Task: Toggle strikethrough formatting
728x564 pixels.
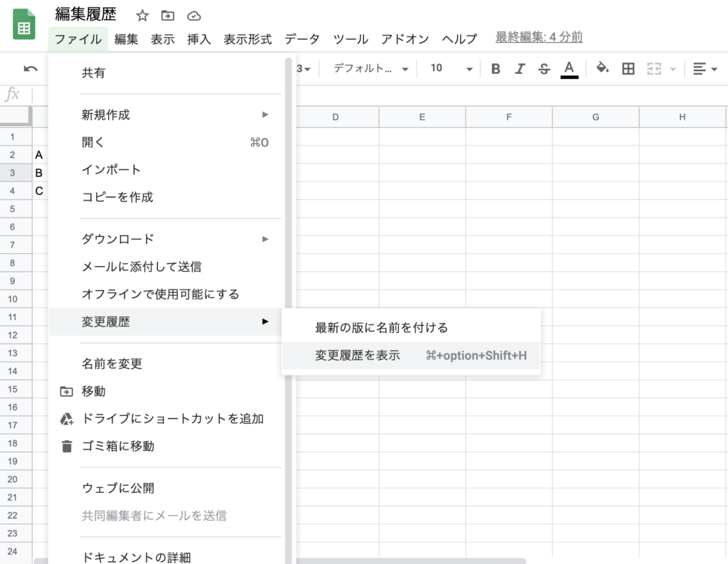Action: (x=544, y=68)
